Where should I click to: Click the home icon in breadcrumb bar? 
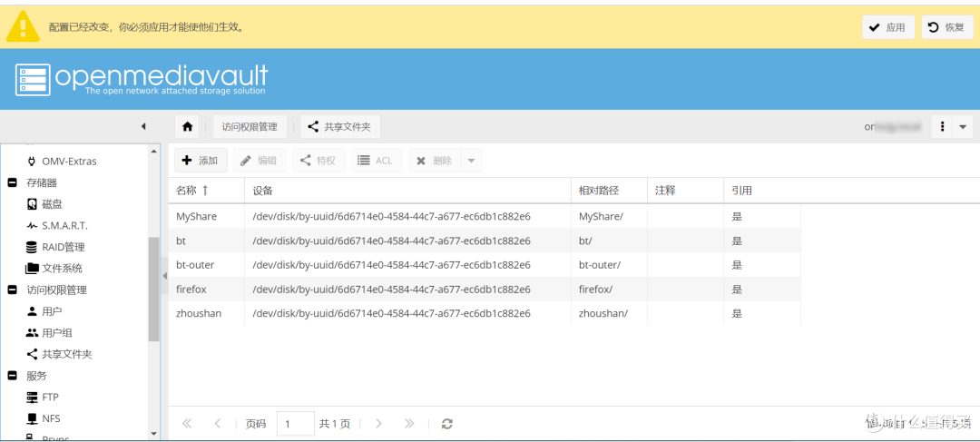click(x=188, y=127)
